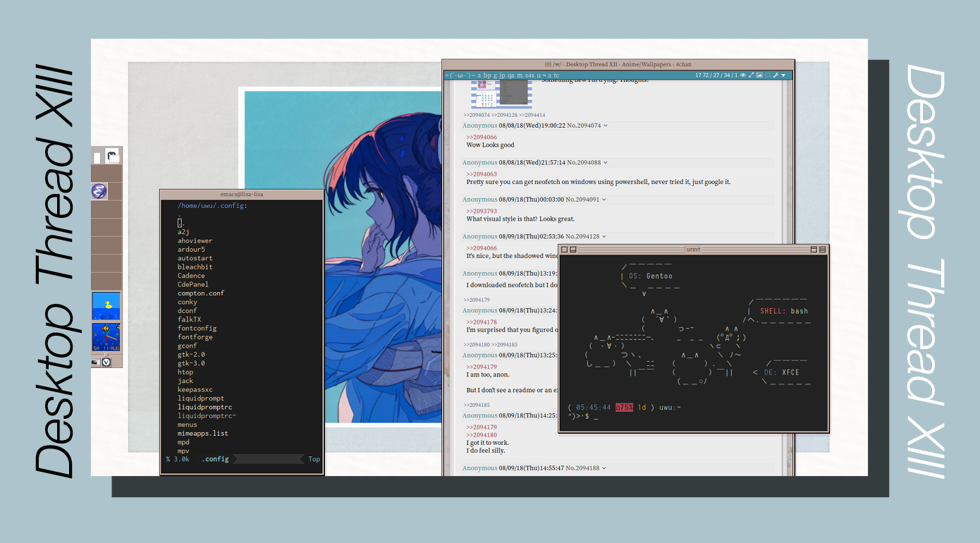
Task: Follow the red quote link >>2094063
Action: pos(482,174)
